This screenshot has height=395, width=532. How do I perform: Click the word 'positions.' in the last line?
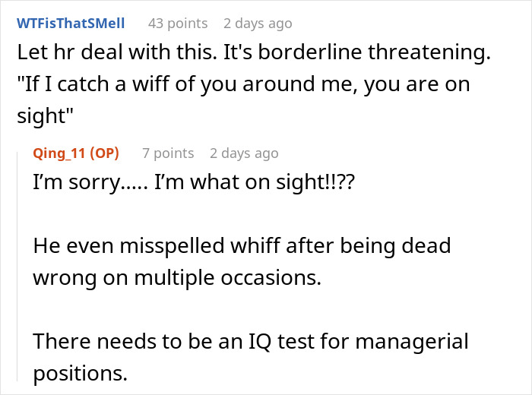[81, 373]
